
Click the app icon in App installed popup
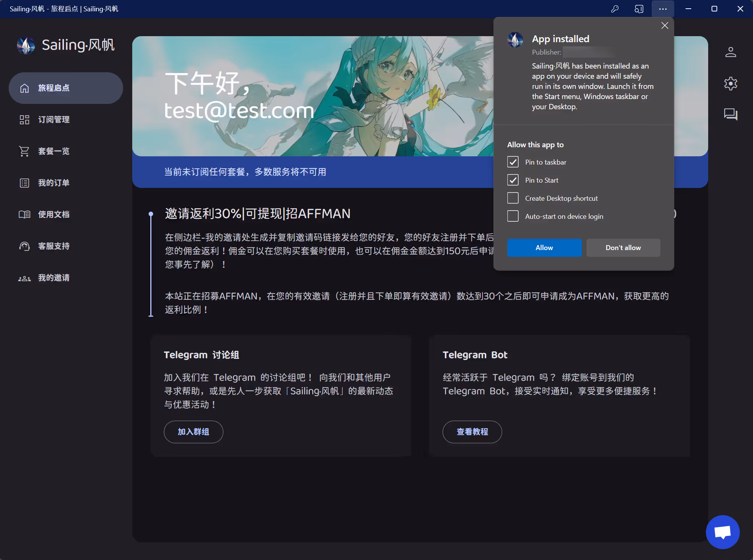click(515, 40)
